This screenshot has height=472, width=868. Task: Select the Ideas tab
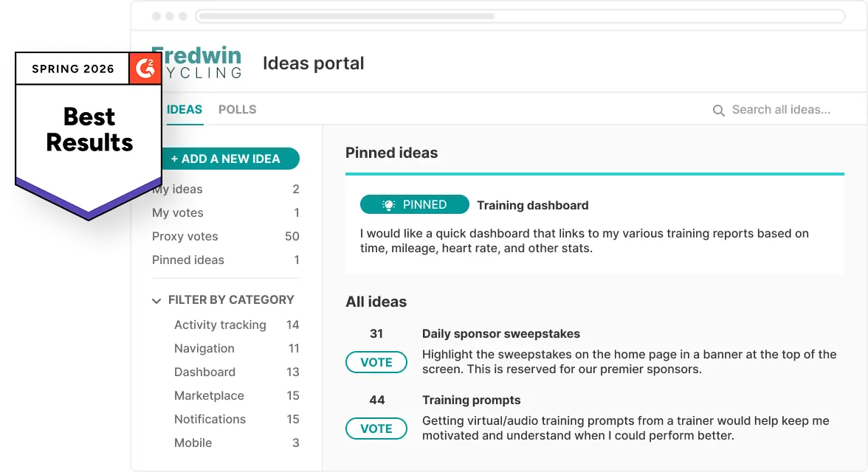click(x=184, y=110)
